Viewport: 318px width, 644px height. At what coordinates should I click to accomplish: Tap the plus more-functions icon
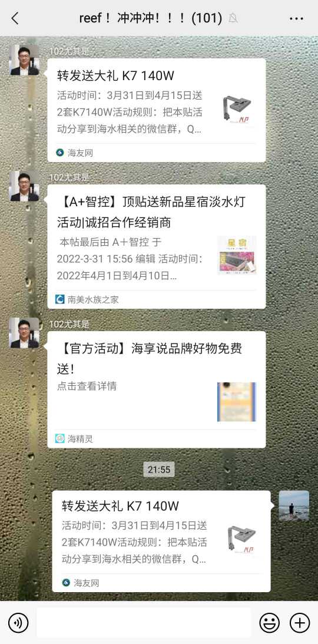coord(300,623)
